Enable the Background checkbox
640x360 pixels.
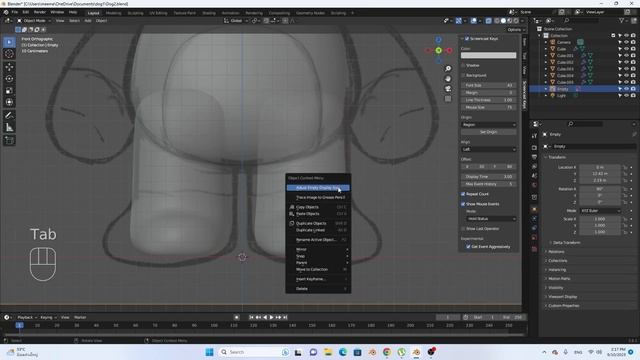coord(463,76)
